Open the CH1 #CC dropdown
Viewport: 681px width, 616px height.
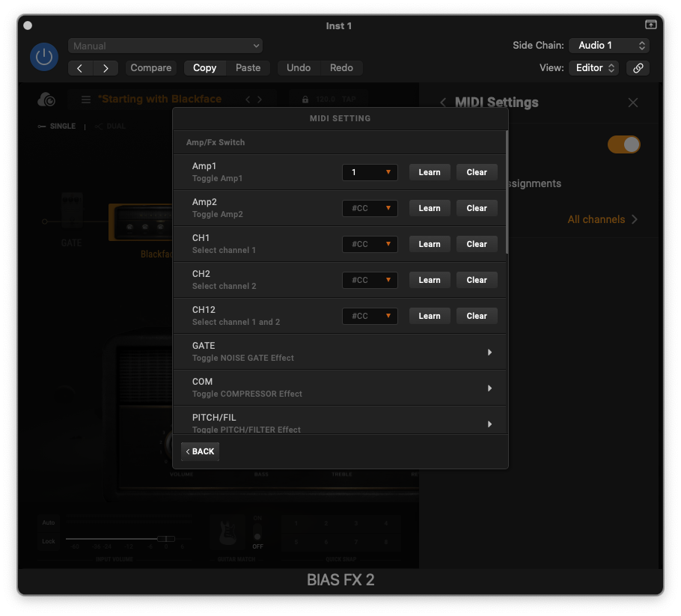tap(370, 244)
